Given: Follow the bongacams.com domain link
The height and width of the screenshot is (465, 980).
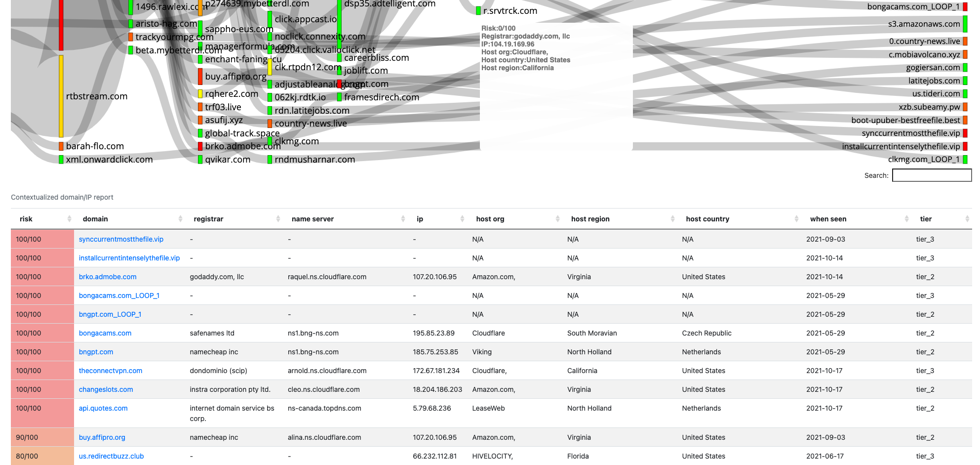Looking at the screenshot, I should pyautogui.click(x=105, y=333).
